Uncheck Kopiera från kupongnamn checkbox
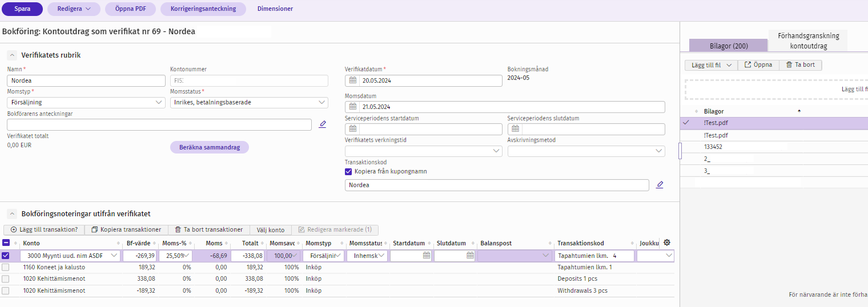 [x=349, y=171]
